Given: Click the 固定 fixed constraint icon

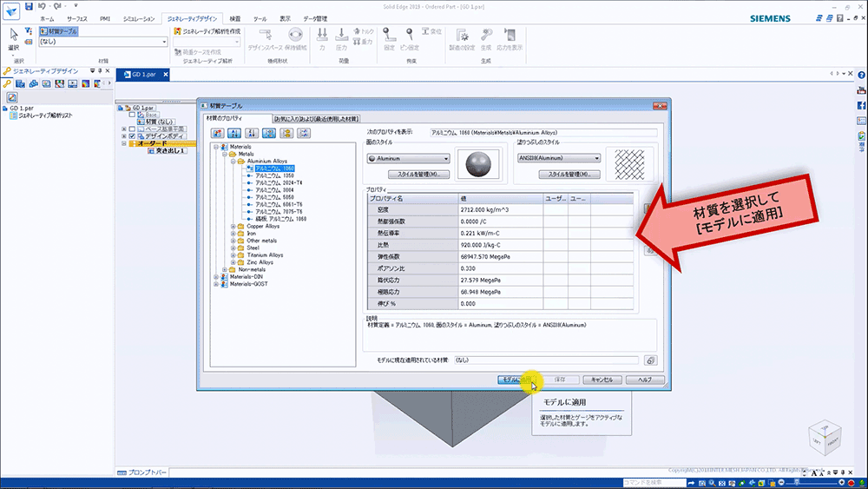Looking at the screenshot, I should 389,39.
